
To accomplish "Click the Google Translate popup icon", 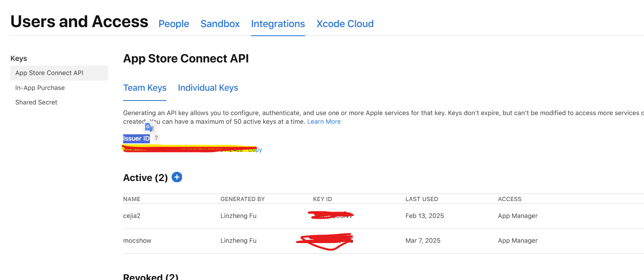I will click(150, 127).
